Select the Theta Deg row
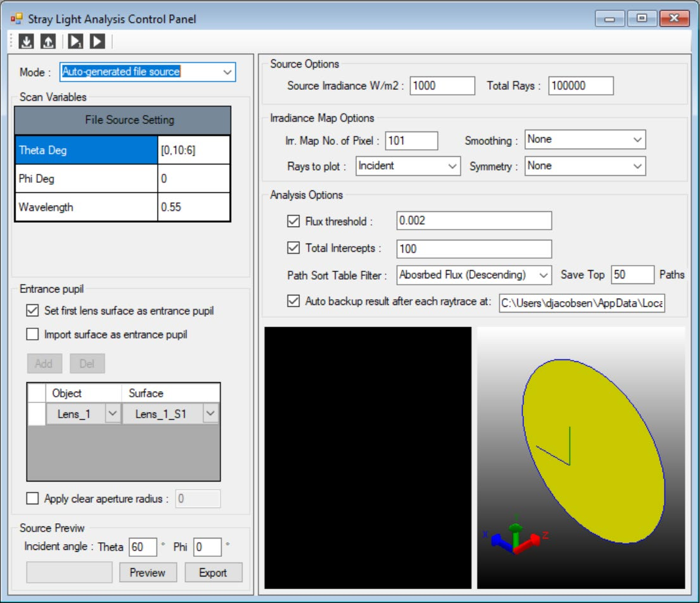This screenshot has width=700, height=603. 86,151
